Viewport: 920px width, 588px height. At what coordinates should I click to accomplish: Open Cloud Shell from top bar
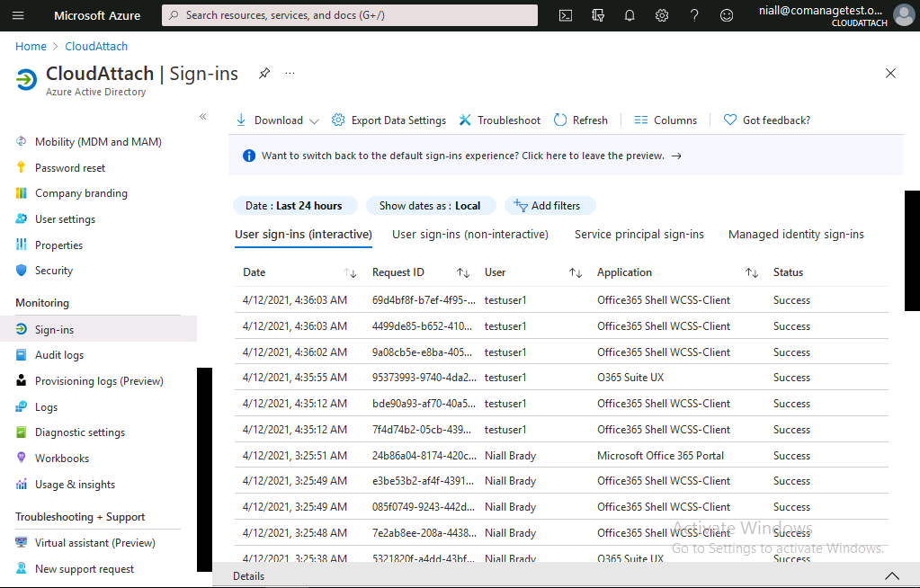click(x=566, y=15)
